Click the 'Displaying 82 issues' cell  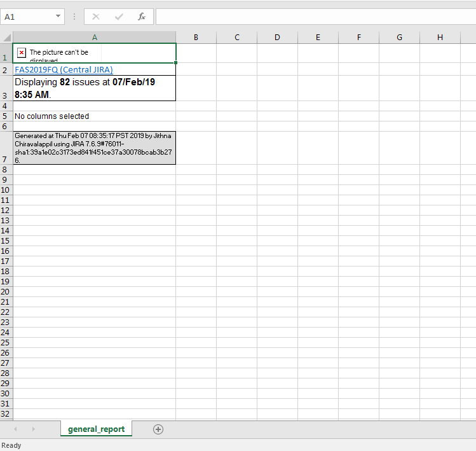pos(95,88)
